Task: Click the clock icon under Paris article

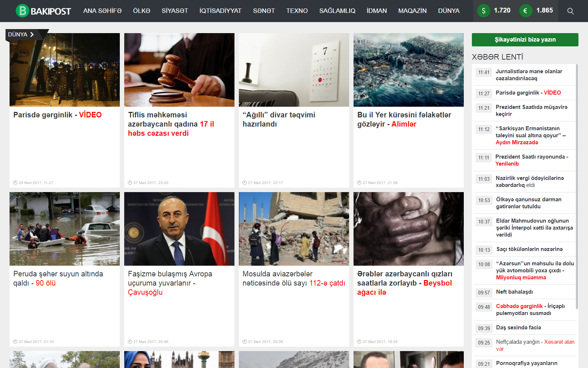Action: 15,183
